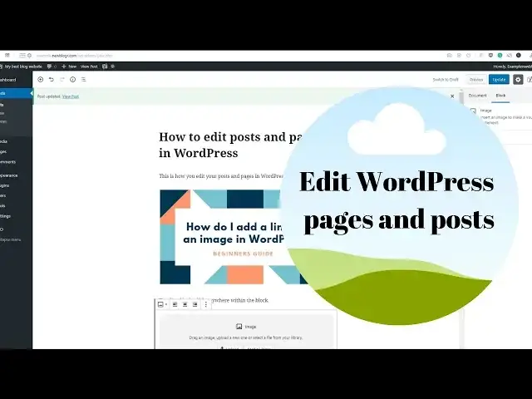The width and height of the screenshot is (532, 399).
Task: Align image block center
Action: point(185,305)
